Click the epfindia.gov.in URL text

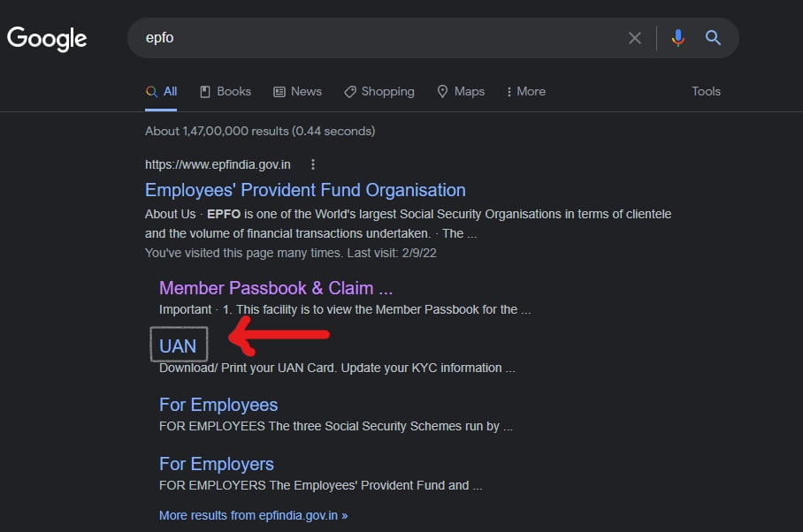click(218, 164)
